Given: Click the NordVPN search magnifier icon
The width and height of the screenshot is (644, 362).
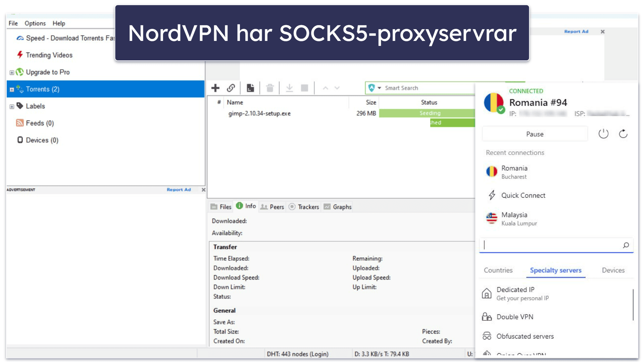Looking at the screenshot, I should [626, 245].
